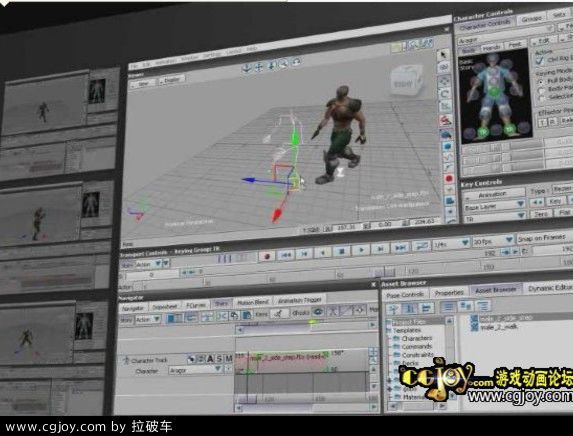
Task: Switch to the Motion Blend tab
Action: [x=253, y=302]
